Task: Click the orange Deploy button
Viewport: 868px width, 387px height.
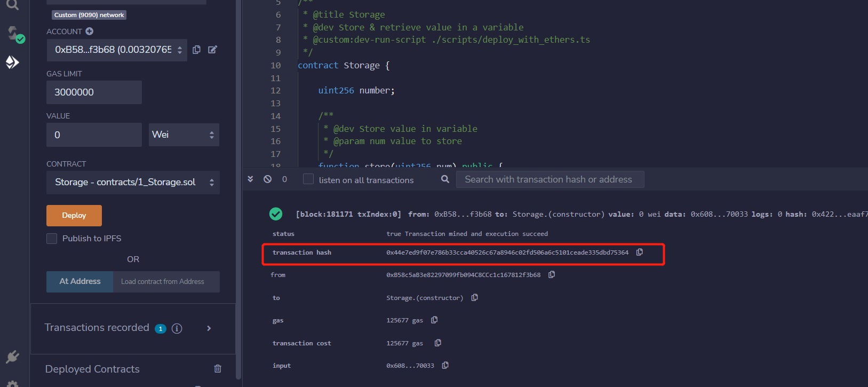Action: point(74,216)
